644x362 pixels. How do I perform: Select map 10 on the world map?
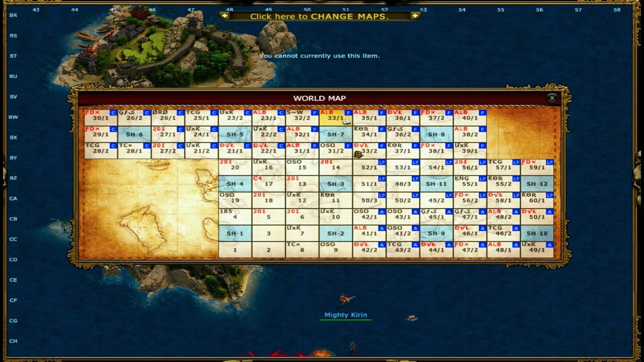point(336,217)
